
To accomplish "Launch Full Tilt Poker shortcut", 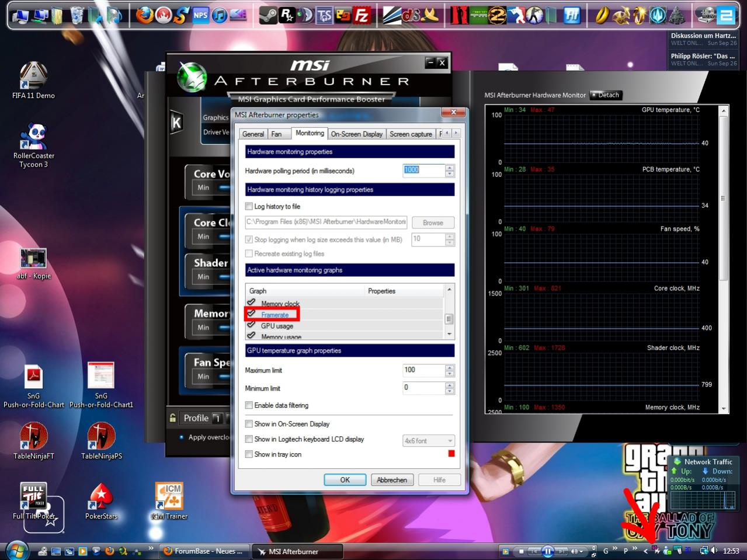I will point(33,501).
